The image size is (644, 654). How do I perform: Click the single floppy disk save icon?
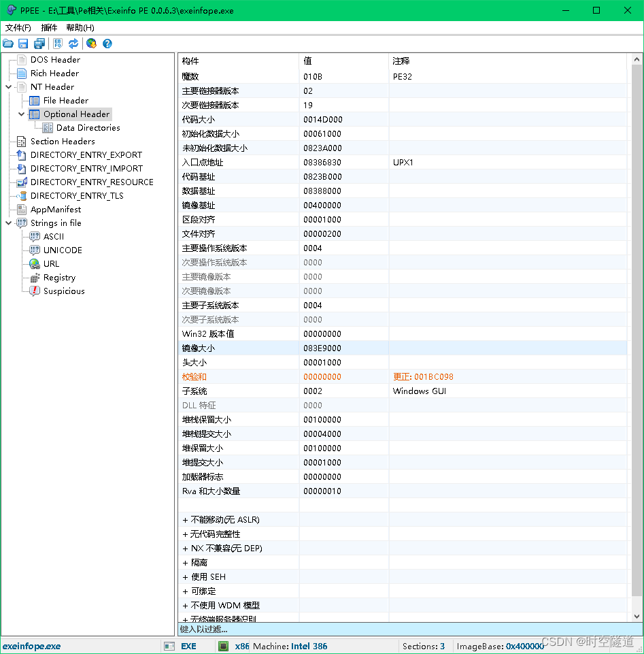(23, 44)
